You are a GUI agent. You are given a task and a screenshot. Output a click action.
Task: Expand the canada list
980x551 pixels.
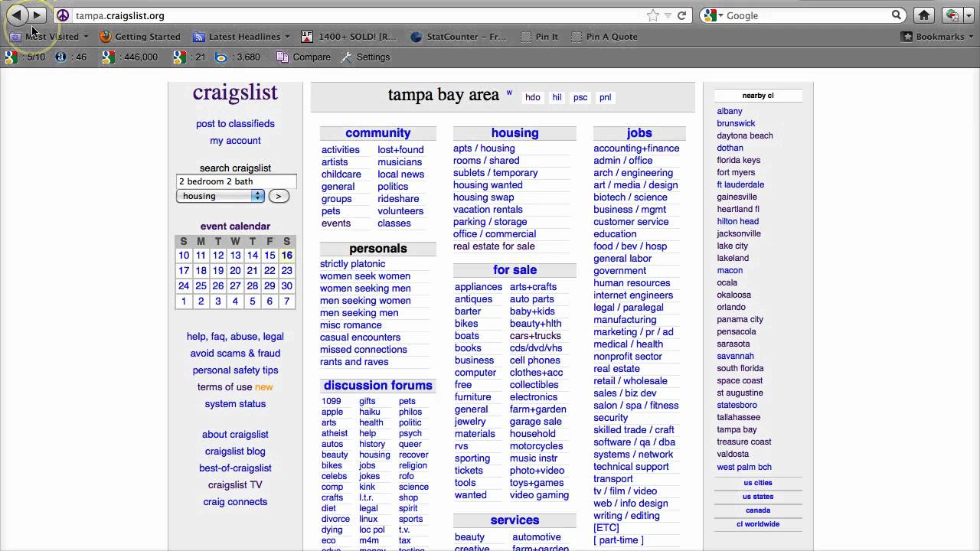coord(758,510)
